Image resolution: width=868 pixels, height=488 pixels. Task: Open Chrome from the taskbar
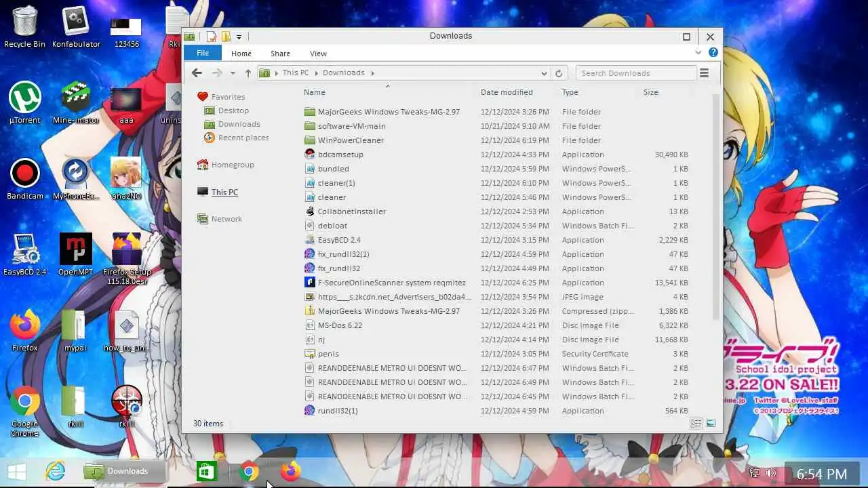pyautogui.click(x=249, y=471)
